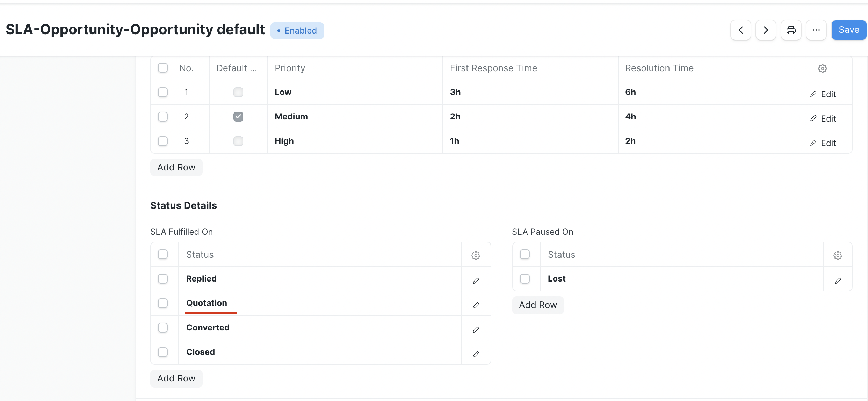Save the SLA-Opportunity document
868x401 pixels.
coord(849,30)
